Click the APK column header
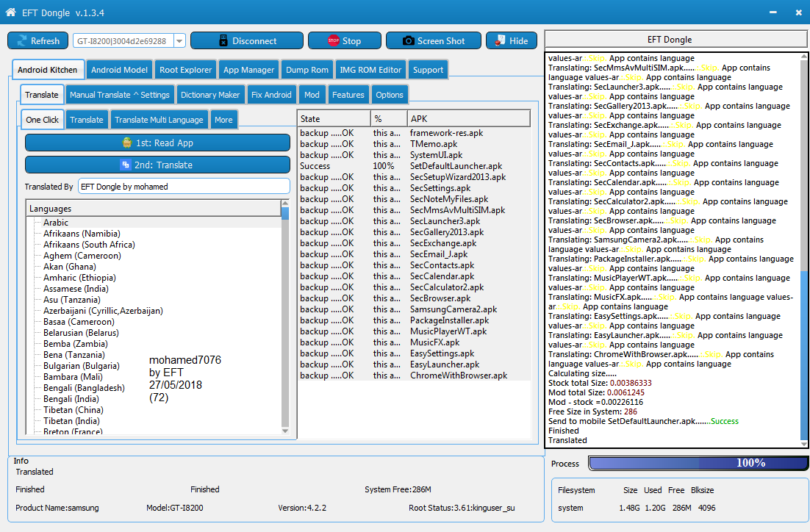 click(468, 119)
